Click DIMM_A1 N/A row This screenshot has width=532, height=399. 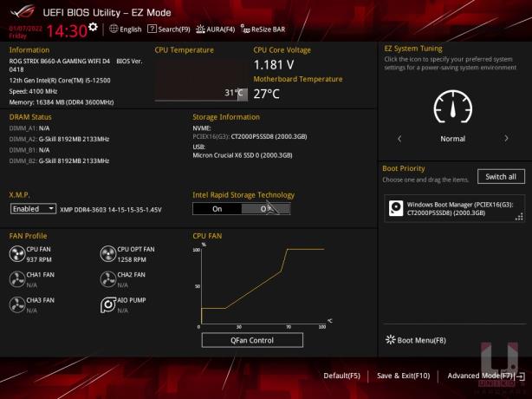[29, 128]
